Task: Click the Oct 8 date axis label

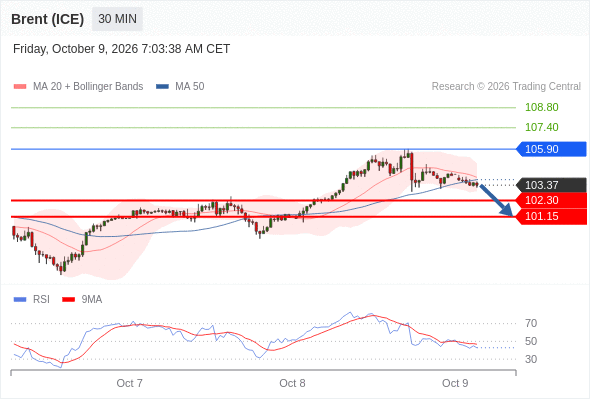Action: pos(292,383)
